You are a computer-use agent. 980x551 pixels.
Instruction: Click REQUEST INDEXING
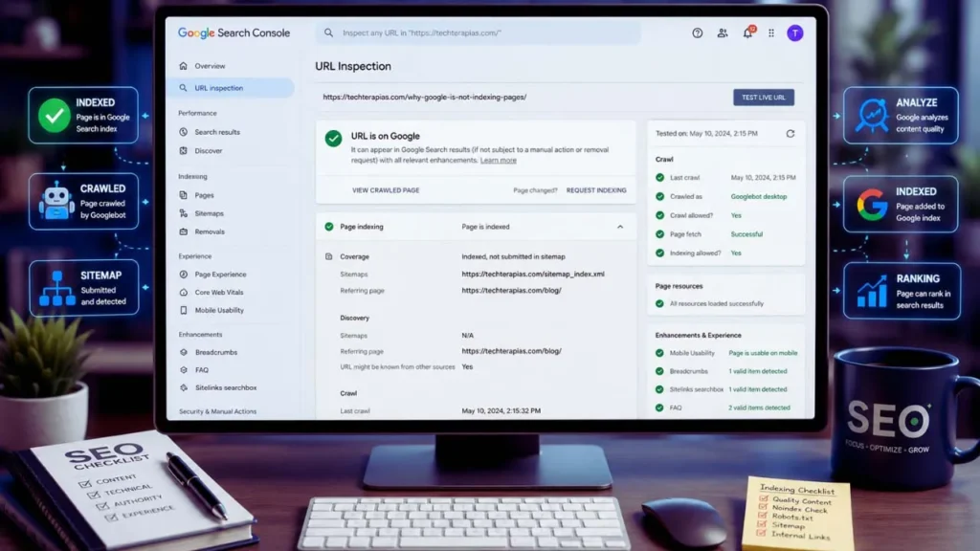[596, 190]
